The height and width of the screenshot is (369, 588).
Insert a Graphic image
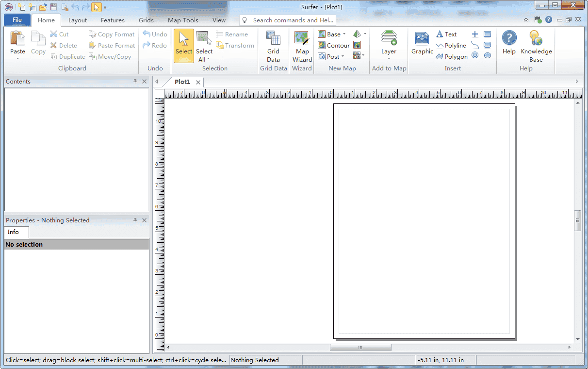click(x=422, y=43)
